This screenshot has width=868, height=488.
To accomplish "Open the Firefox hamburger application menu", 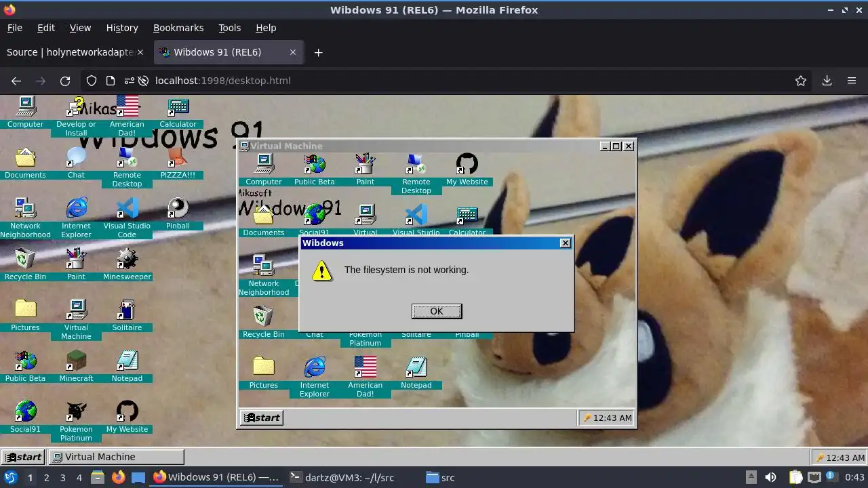I will 852,81.
